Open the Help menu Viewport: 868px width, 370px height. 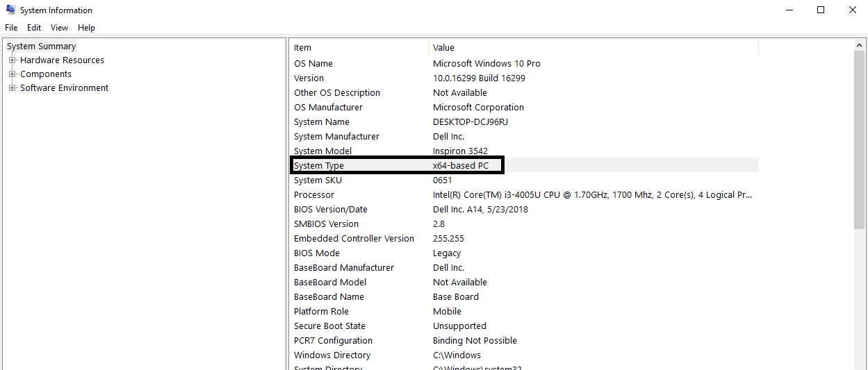click(86, 28)
